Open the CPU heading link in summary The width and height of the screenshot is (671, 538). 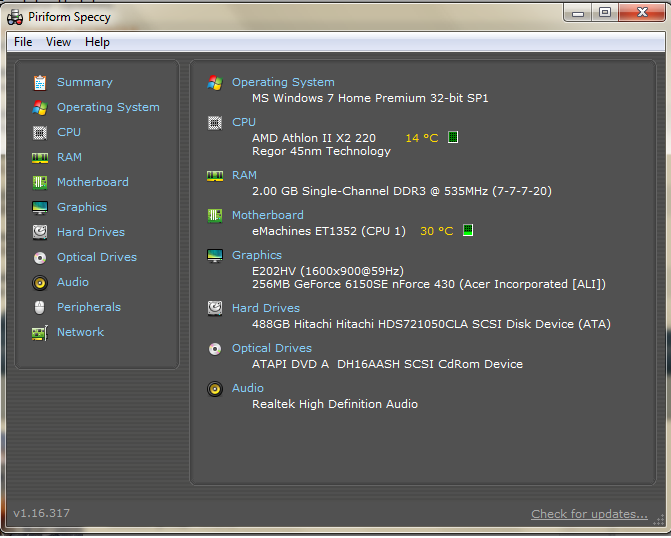244,122
